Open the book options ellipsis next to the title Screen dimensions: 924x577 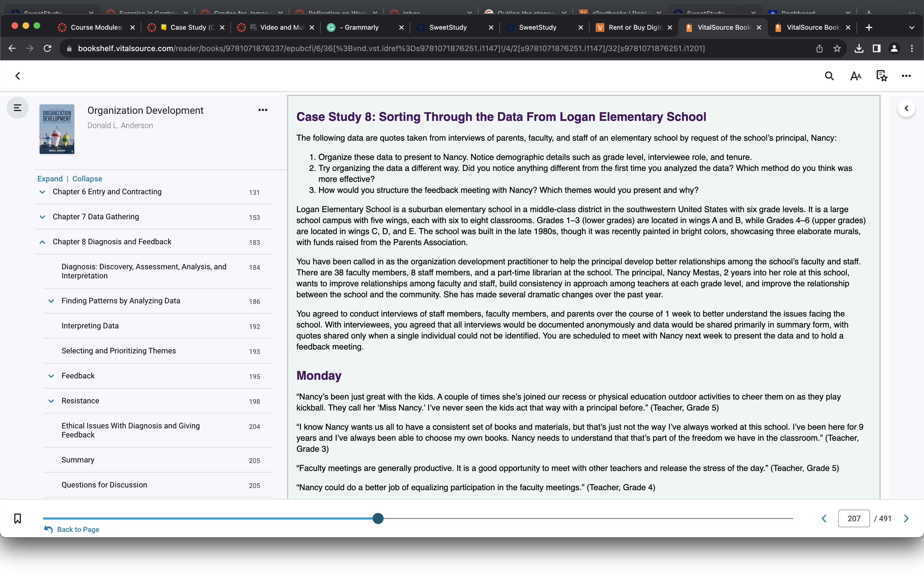[263, 110]
